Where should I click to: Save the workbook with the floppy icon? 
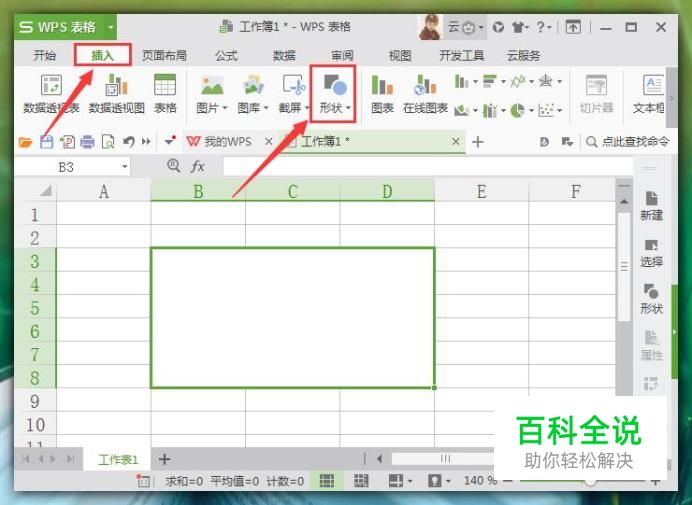tap(47, 142)
